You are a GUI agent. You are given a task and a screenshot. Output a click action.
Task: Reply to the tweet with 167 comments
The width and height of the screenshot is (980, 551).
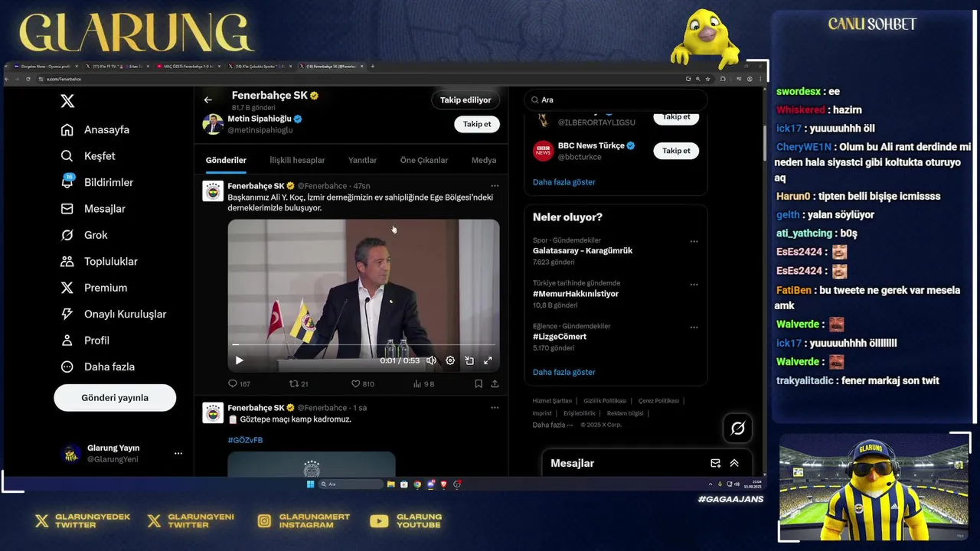click(239, 384)
